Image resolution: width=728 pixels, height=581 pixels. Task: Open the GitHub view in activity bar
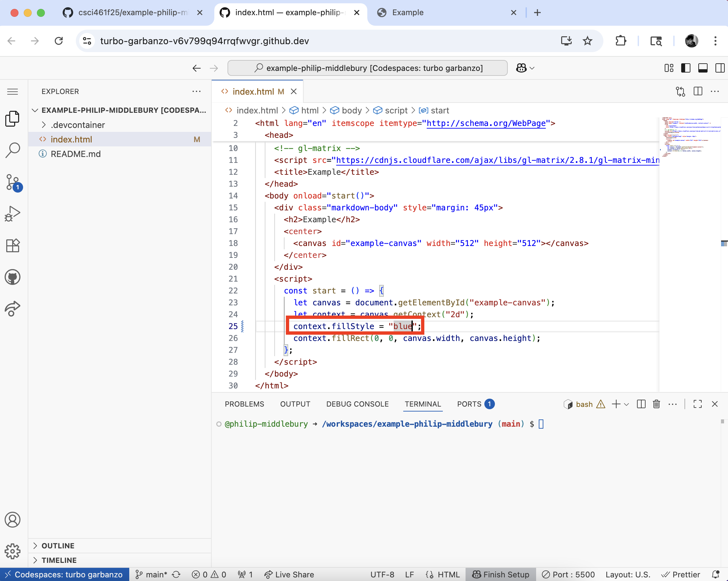click(x=13, y=277)
